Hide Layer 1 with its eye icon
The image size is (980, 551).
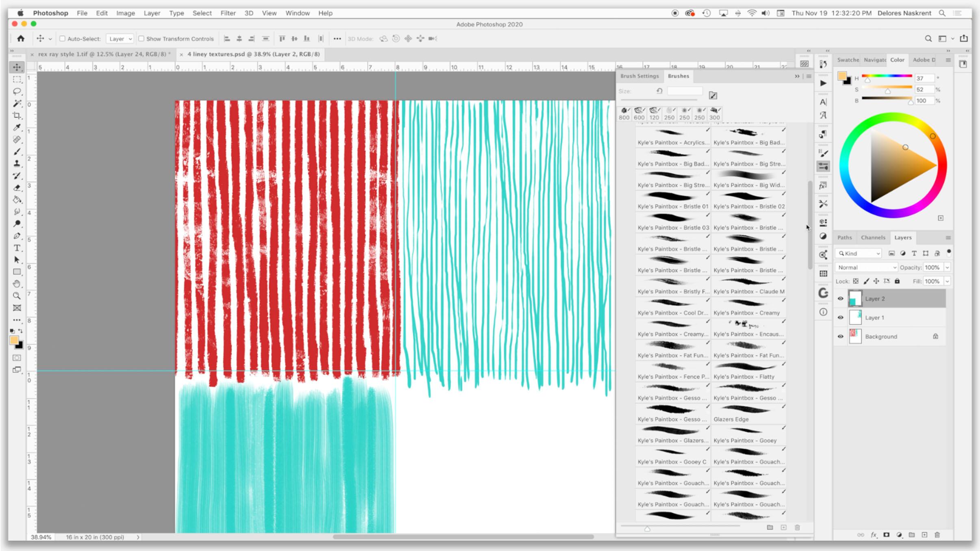[x=840, y=317]
